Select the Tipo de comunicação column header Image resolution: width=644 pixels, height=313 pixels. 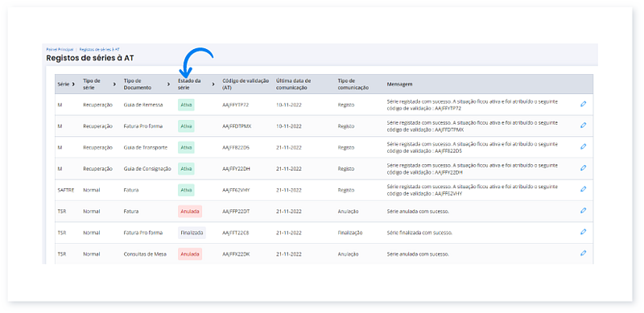coord(353,84)
